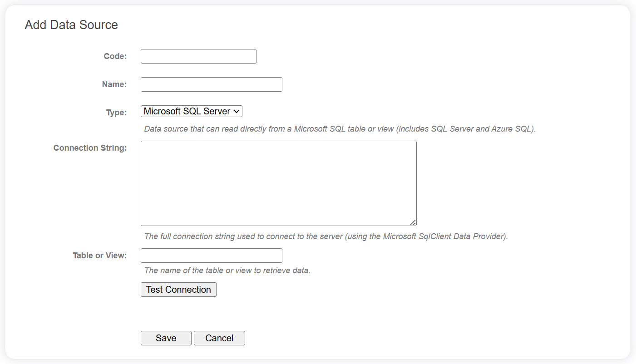The height and width of the screenshot is (364, 636).
Task: Click the Table or View label
Action: coord(99,255)
